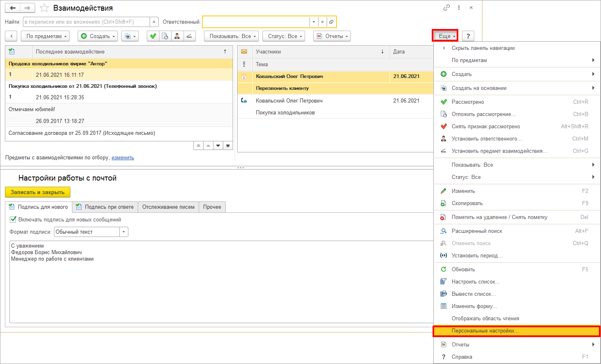Expand the Ответственный dropdown arrow
The image size is (601, 364).
pyautogui.click(x=314, y=22)
